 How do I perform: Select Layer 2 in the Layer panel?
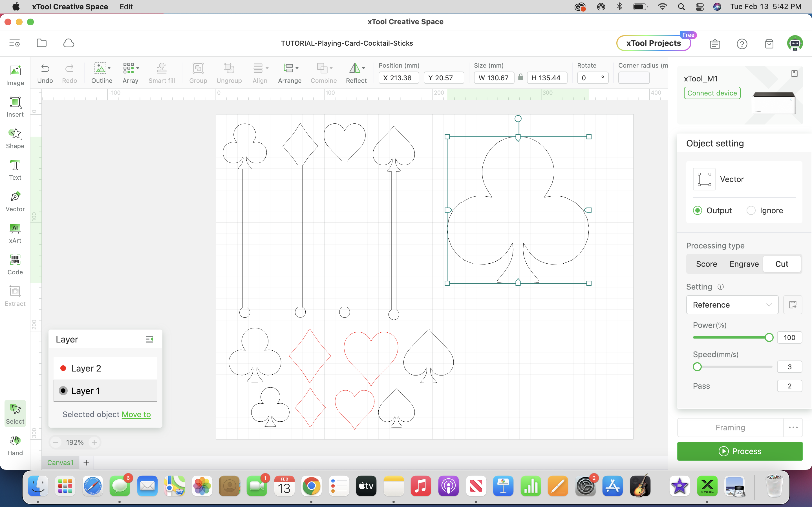(87, 368)
